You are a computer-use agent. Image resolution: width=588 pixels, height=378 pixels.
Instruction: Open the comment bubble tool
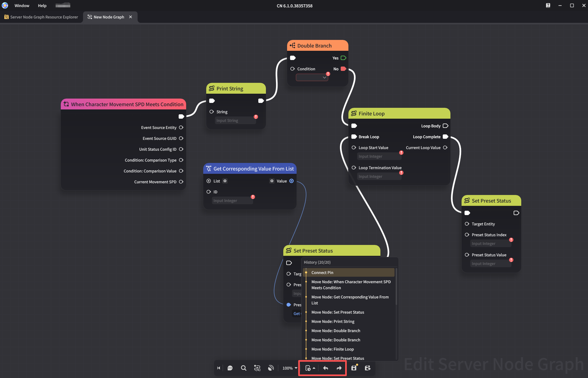tap(230, 368)
